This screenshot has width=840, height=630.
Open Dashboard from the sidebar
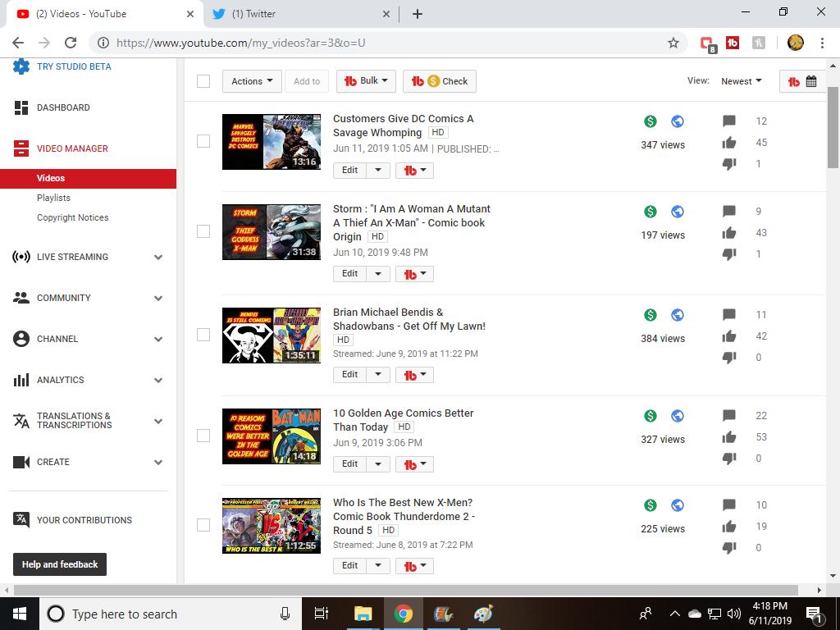pos(63,107)
